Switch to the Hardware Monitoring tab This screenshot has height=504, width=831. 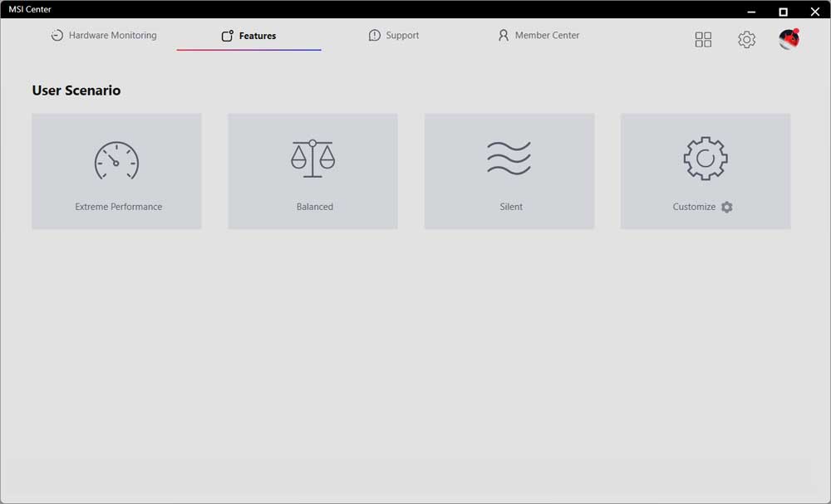(112, 36)
